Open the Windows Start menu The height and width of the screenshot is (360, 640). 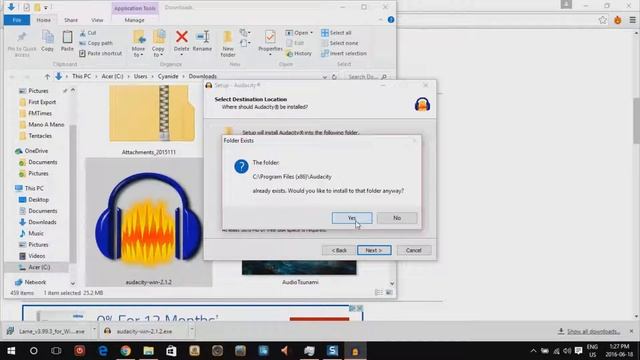11,351
